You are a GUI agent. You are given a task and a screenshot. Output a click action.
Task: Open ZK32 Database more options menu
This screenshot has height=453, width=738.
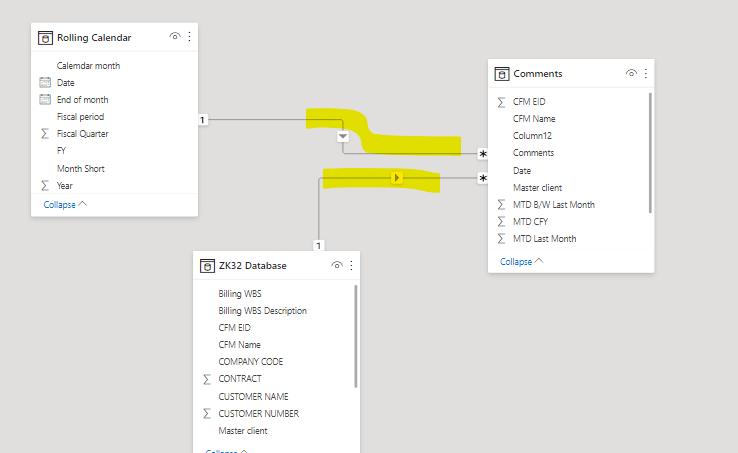(x=351, y=266)
